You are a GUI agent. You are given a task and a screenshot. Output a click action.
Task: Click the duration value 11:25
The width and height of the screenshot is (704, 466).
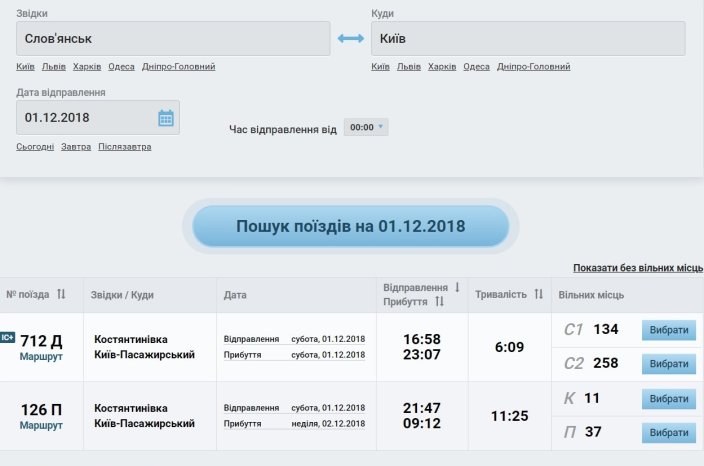tap(509, 416)
